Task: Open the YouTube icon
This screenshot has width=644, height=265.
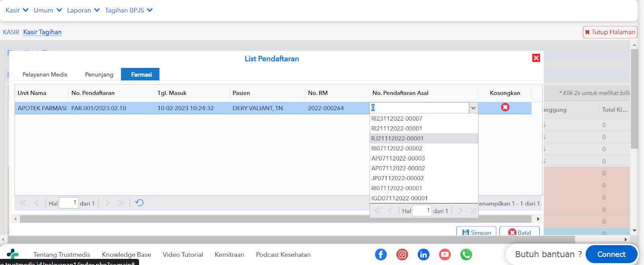Action: tap(445, 254)
